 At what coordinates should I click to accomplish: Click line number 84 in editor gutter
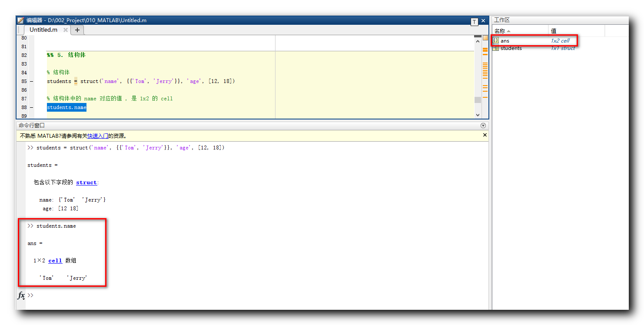(x=24, y=73)
